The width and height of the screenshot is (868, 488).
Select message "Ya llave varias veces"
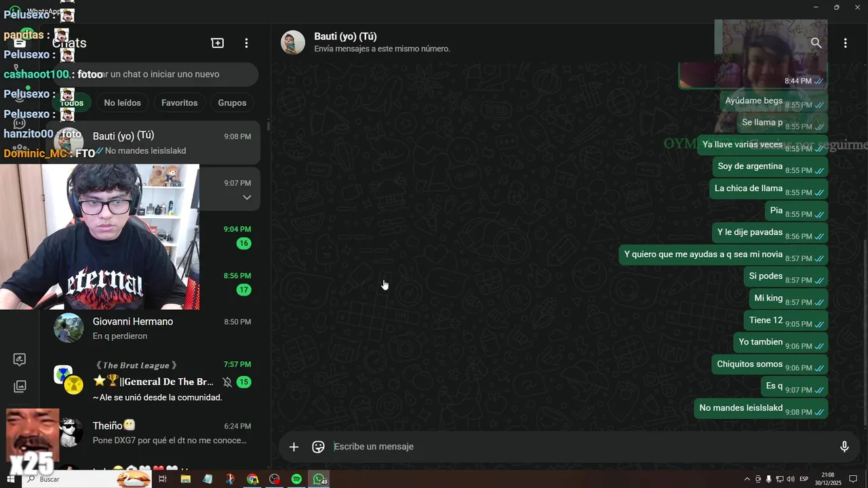762,145
